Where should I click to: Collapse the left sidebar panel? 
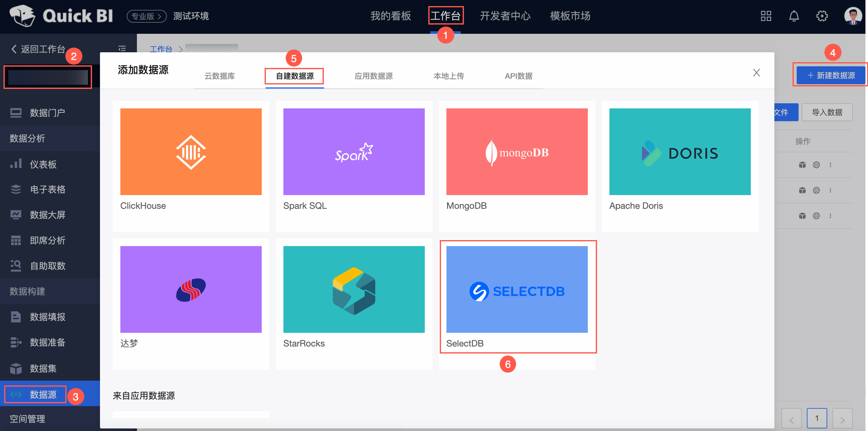click(122, 49)
